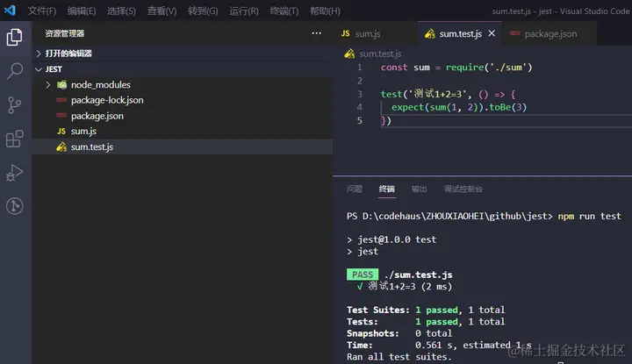Open package-lock.json in the explorer
The width and height of the screenshot is (632, 364).
click(107, 100)
